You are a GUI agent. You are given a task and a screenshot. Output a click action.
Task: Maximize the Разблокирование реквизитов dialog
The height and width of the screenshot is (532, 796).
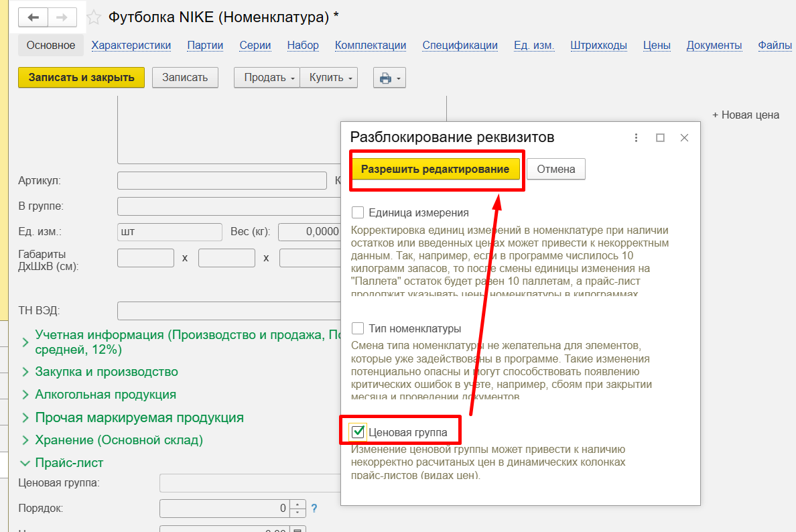pyautogui.click(x=660, y=137)
